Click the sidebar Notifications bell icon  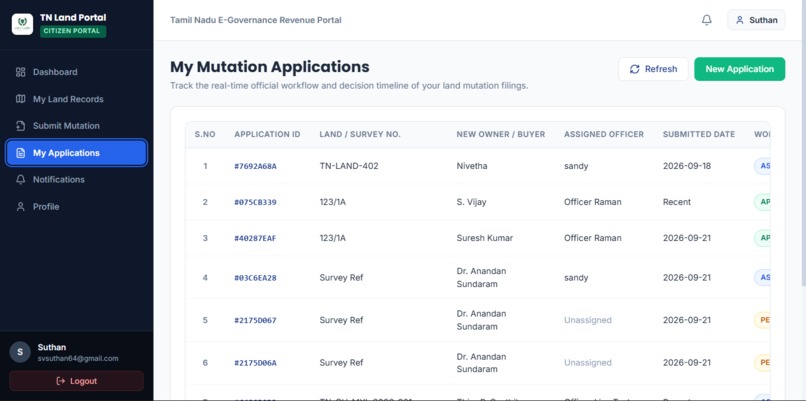(21, 179)
